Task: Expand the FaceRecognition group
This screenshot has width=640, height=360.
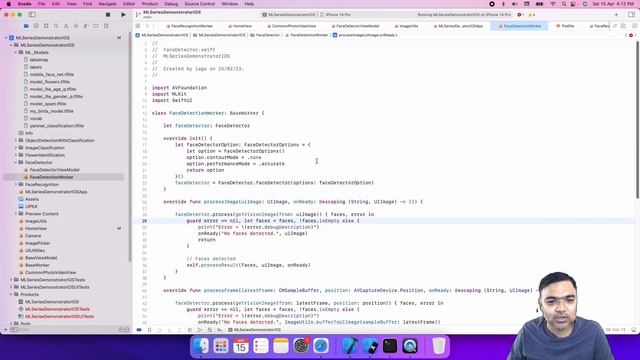Action: [x=16, y=184]
